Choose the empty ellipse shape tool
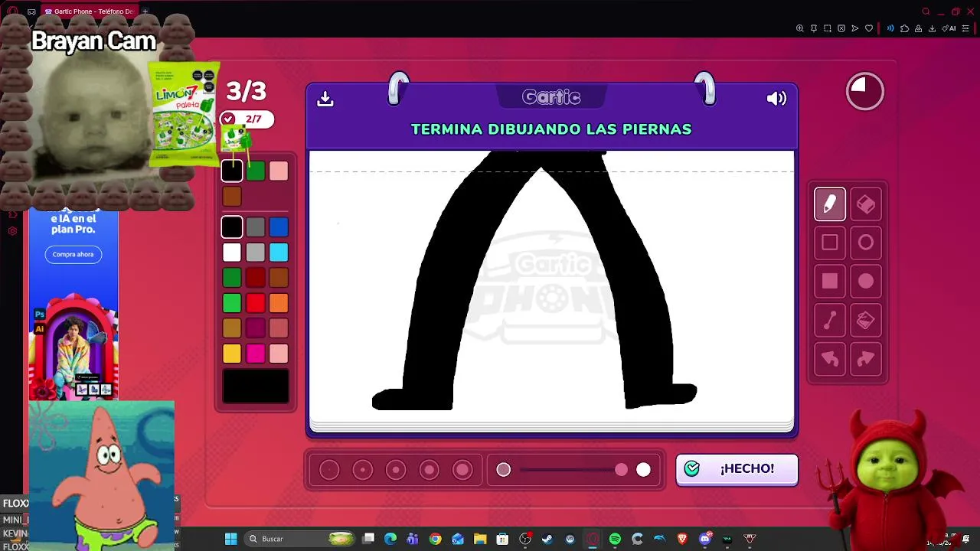The height and width of the screenshot is (551, 980). click(x=866, y=243)
